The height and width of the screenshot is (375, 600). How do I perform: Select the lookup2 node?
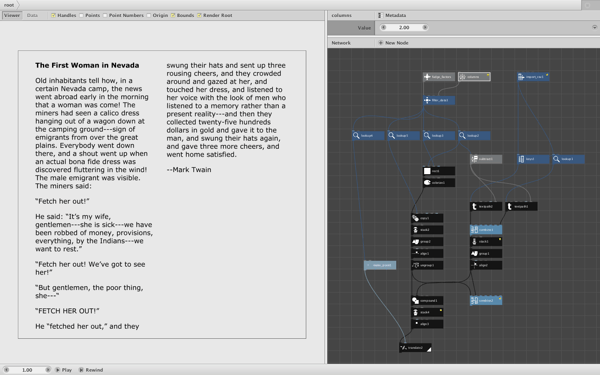click(x=474, y=135)
